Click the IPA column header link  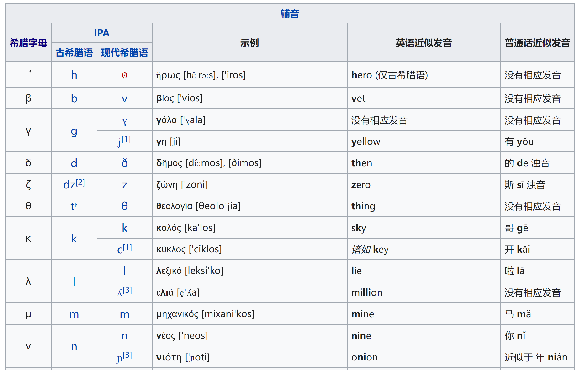pos(102,33)
